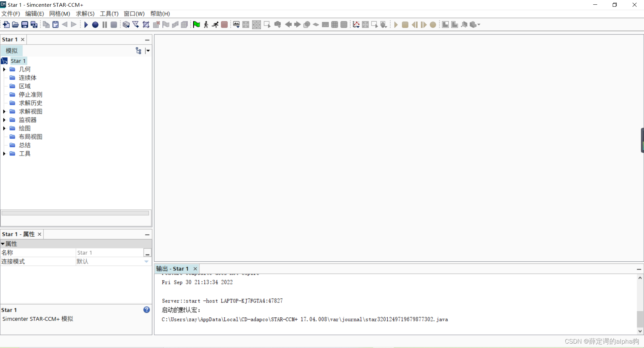Select the 区域 tree item

pos(25,86)
